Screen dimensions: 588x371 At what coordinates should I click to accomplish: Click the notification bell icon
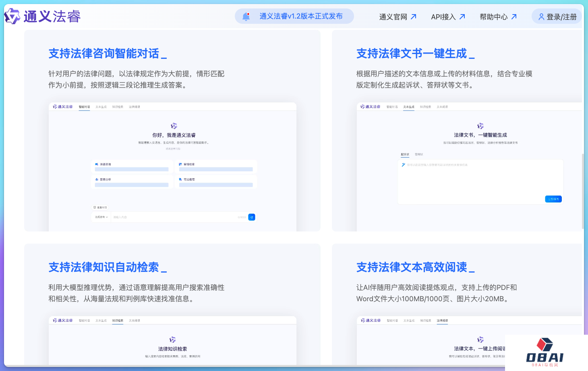pyautogui.click(x=246, y=17)
